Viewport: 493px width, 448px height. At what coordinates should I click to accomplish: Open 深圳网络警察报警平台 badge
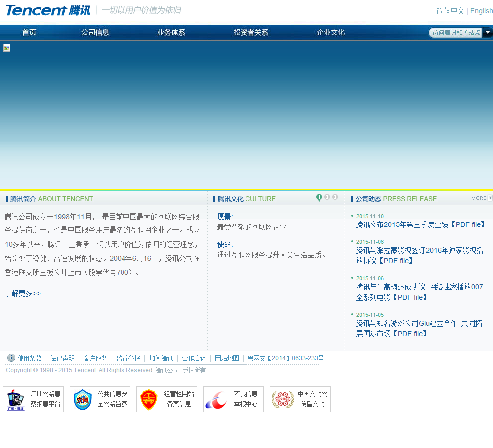click(x=33, y=399)
